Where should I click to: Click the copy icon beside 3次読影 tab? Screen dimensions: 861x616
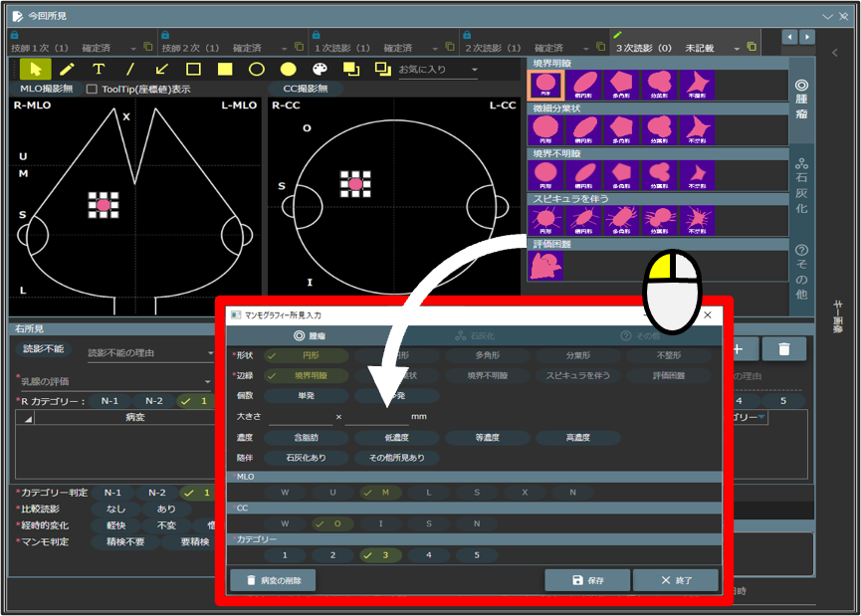click(x=752, y=47)
